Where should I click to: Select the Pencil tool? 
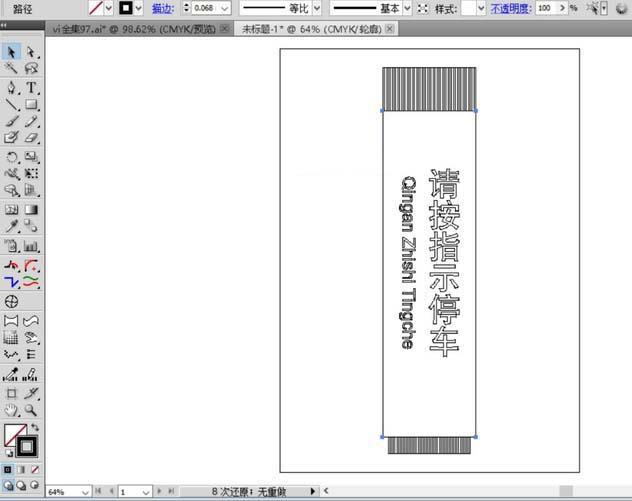pyautogui.click(x=31, y=121)
